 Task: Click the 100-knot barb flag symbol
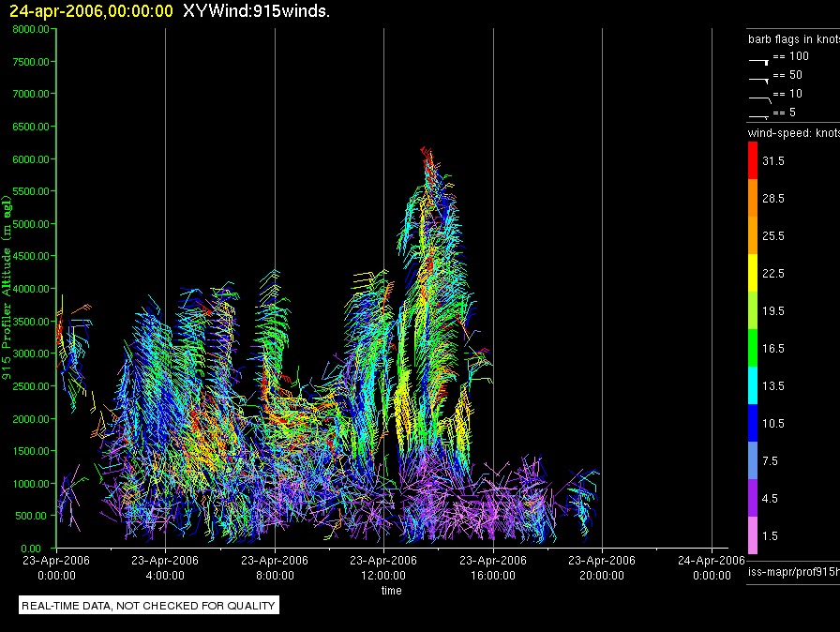[x=758, y=62]
